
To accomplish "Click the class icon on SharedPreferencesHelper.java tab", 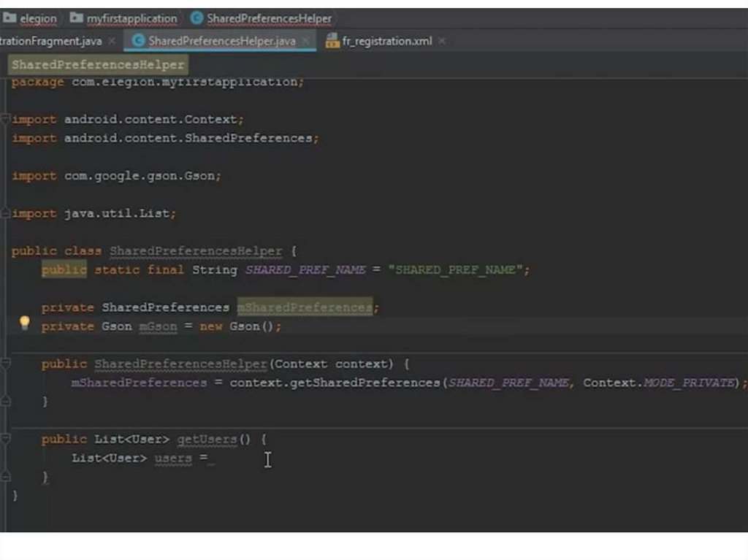I will tap(138, 41).
